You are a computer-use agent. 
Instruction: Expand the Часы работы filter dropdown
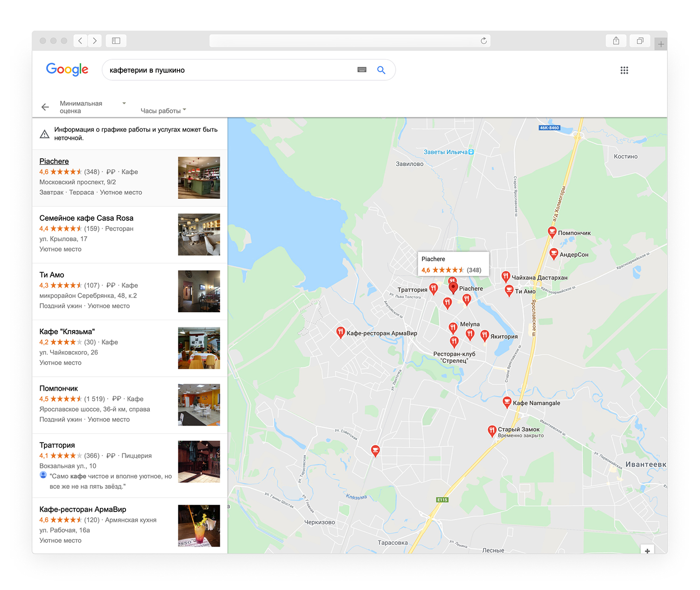(163, 111)
